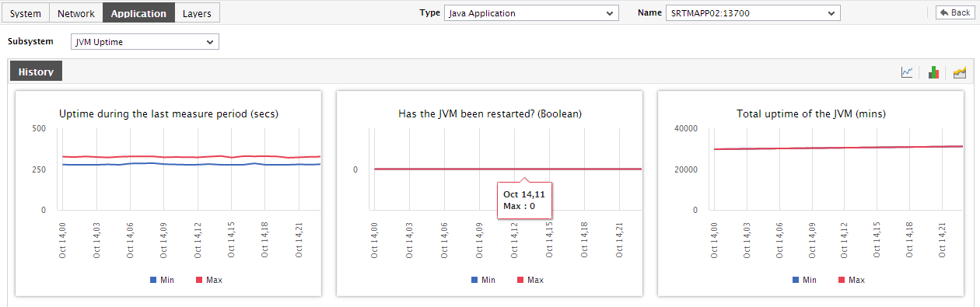Toggle Max legend in the JVM restarted chart
The height and width of the screenshot is (307, 980).
pos(530,280)
